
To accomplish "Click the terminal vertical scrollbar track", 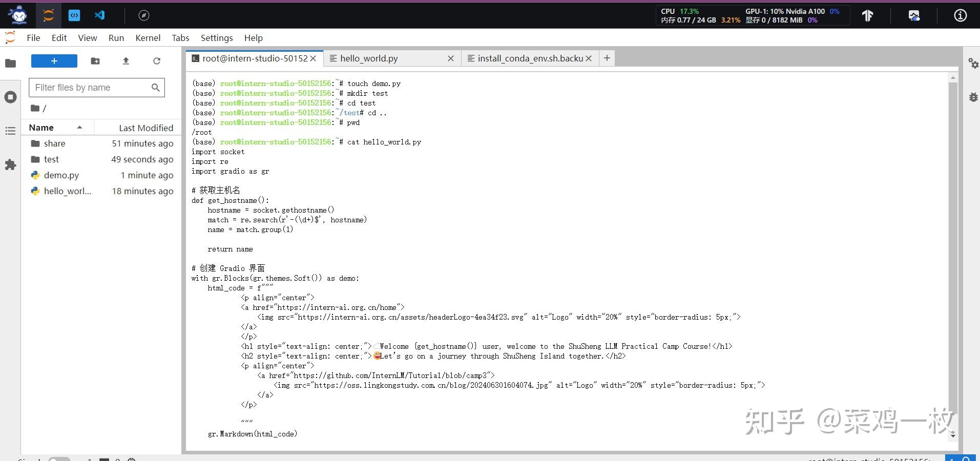I will [x=953, y=256].
